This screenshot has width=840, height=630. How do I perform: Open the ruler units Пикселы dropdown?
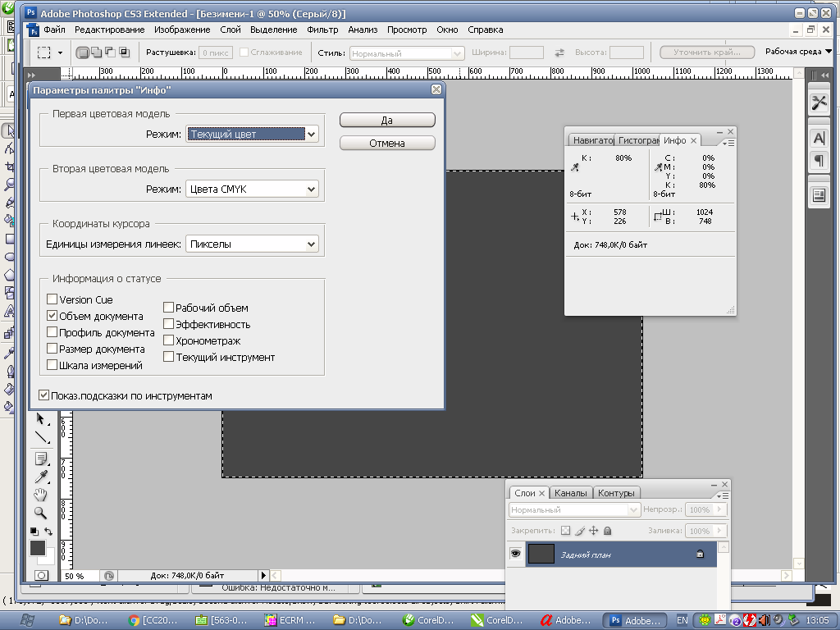[x=252, y=244]
